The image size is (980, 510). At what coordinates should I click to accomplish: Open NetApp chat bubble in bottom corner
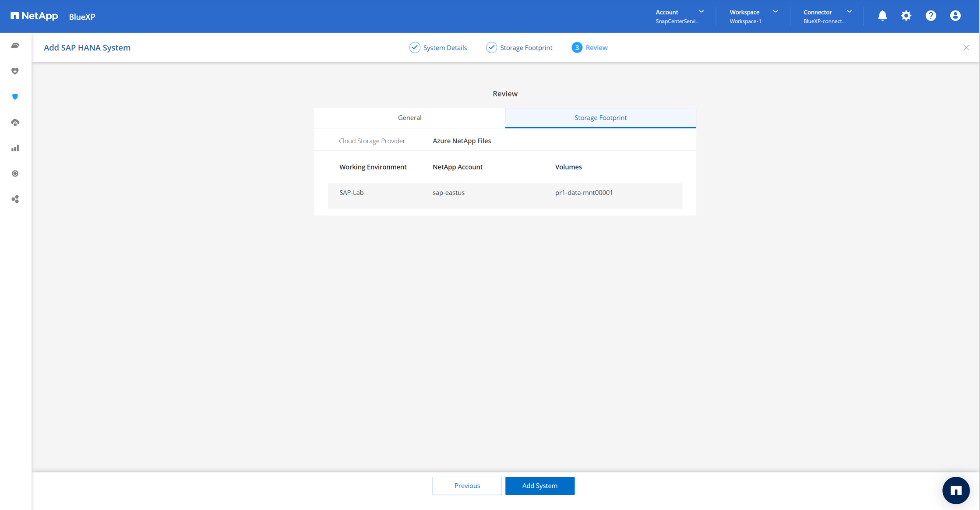[x=956, y=490]
